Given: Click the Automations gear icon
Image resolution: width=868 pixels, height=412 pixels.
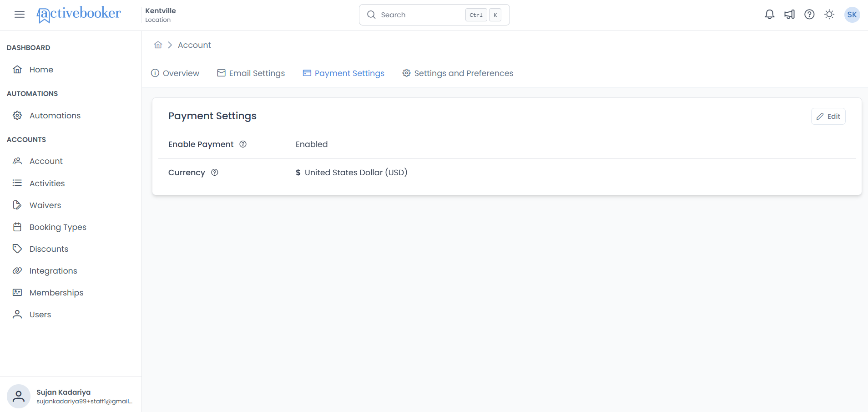Looking at the screenshot, I should 17,115.
